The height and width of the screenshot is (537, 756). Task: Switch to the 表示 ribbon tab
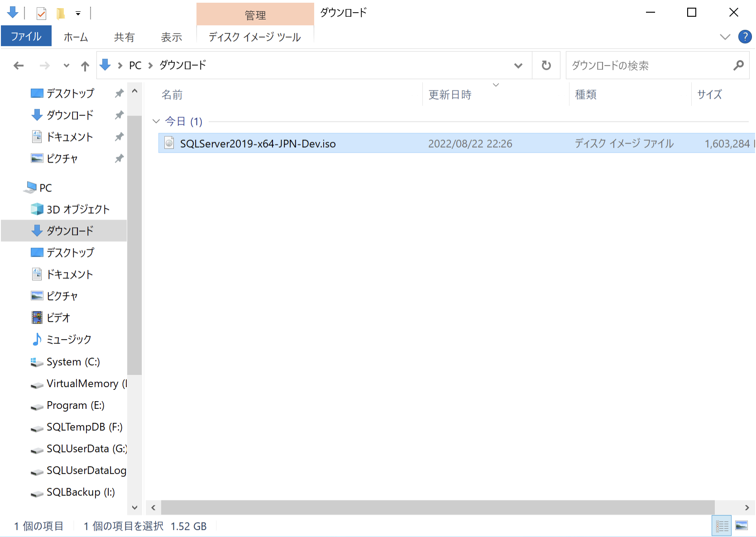point(171,37)
